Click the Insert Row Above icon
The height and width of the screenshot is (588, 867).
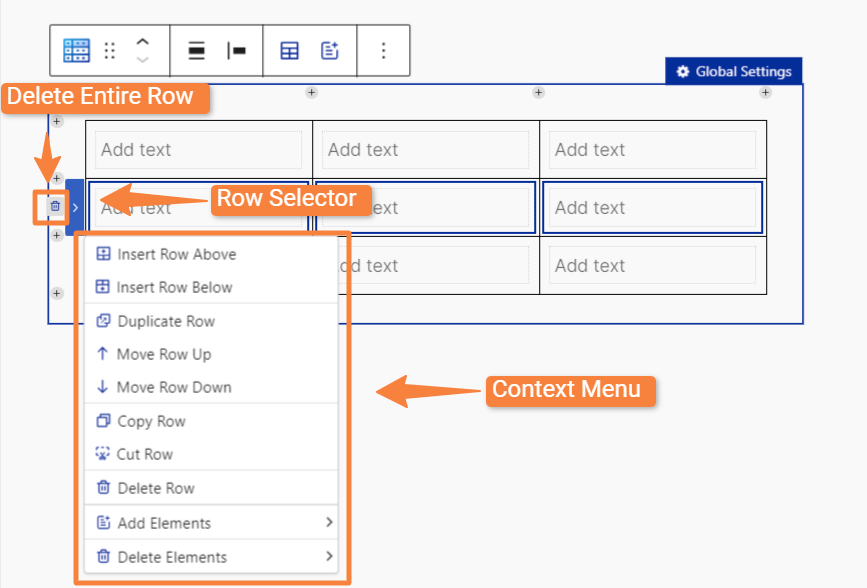click(x=103, y=253)
